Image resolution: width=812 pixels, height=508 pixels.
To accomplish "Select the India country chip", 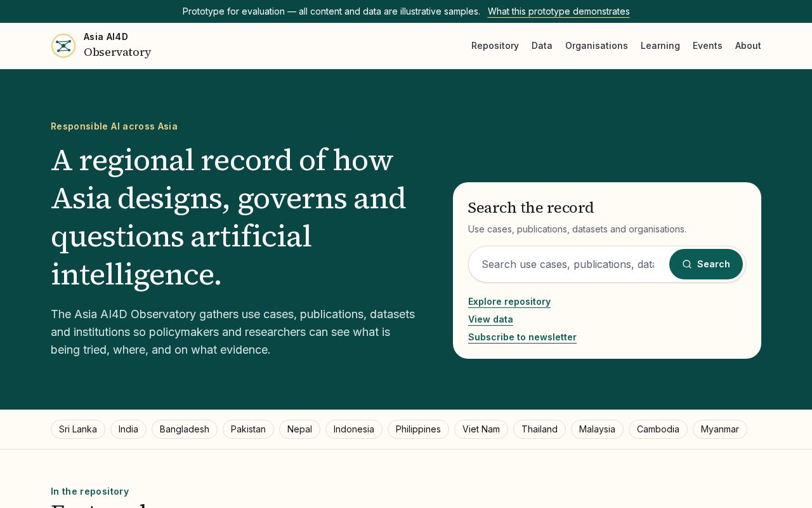I will tap(128, 429).
